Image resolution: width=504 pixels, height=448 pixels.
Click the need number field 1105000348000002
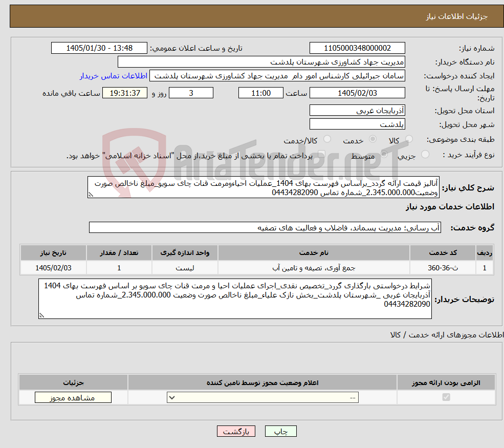(x=357, y=48)
